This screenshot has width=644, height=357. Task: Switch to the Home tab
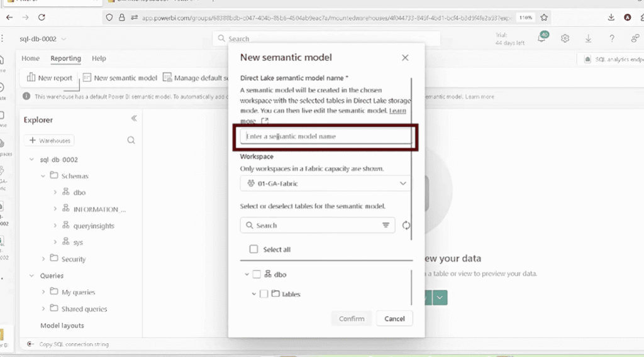point(30,58)
